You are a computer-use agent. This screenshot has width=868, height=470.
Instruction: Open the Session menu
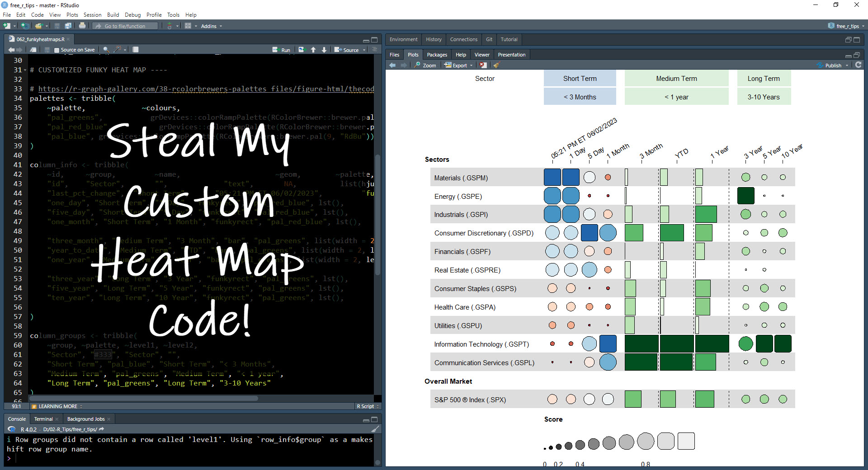pyautogui.click(x=92, y=15)
